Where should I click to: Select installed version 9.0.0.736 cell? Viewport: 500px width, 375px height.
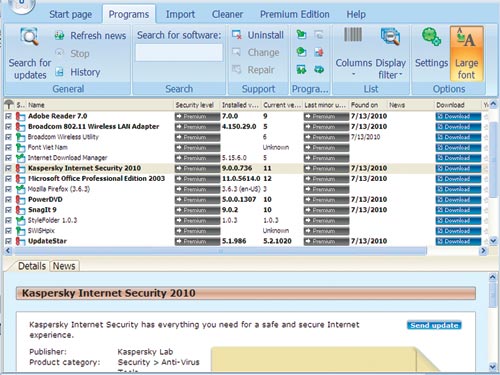point(237,168)
